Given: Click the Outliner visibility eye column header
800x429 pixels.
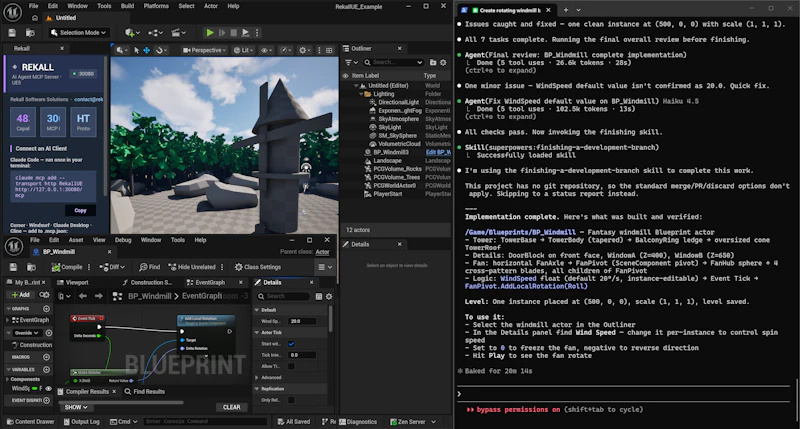Looking at the screenshot, I should pos(345,75).
